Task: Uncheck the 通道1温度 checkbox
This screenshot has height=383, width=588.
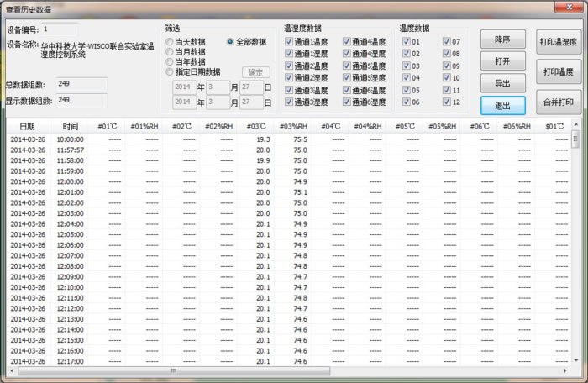Action: point(289,41)
